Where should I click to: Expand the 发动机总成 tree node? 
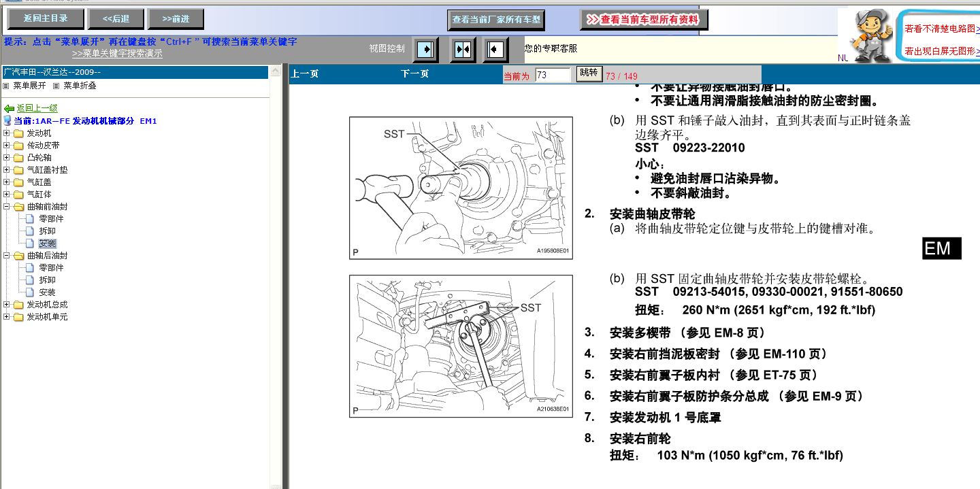click(7, 305)
